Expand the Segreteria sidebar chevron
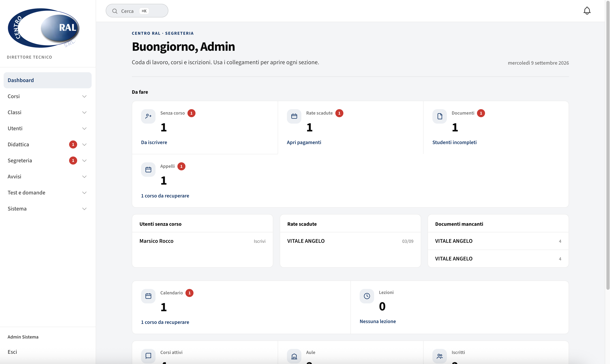 [84, 161]
